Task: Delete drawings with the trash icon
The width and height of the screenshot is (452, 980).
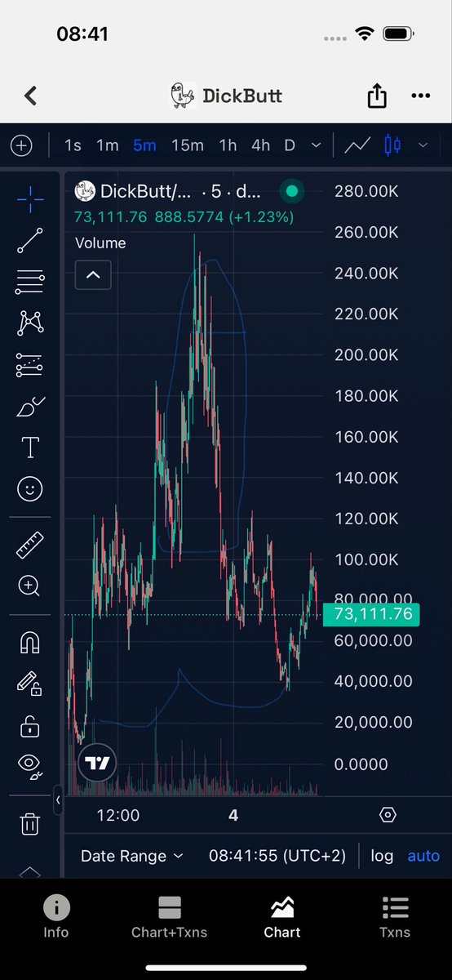Action: click(x=30, y=822)
